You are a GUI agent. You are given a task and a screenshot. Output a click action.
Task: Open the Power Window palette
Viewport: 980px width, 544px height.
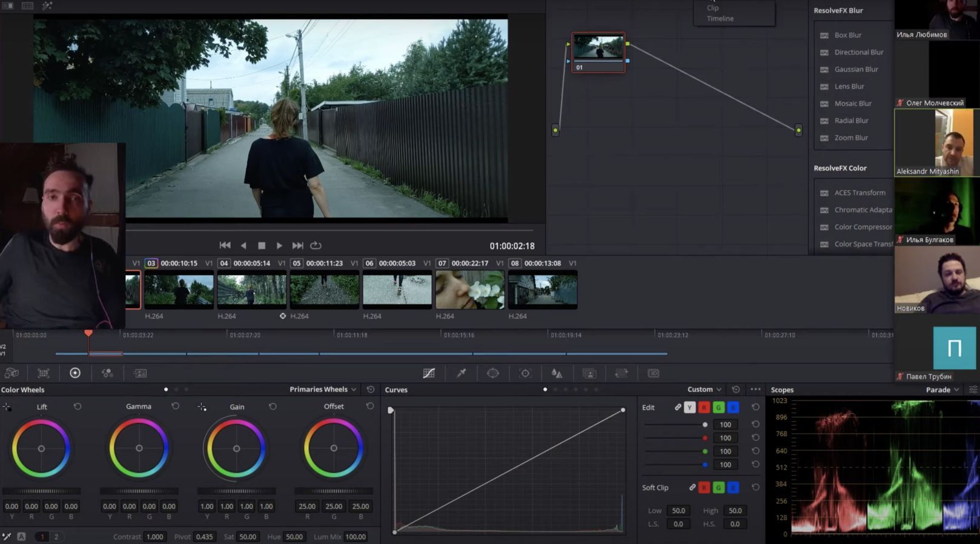coord(493,373)
